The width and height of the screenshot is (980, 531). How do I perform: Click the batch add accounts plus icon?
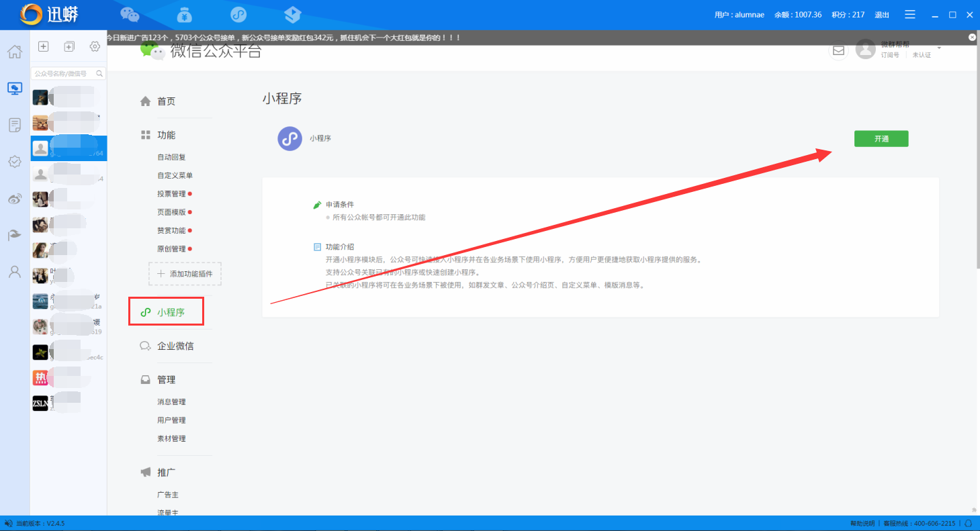(x=69, y=46)
